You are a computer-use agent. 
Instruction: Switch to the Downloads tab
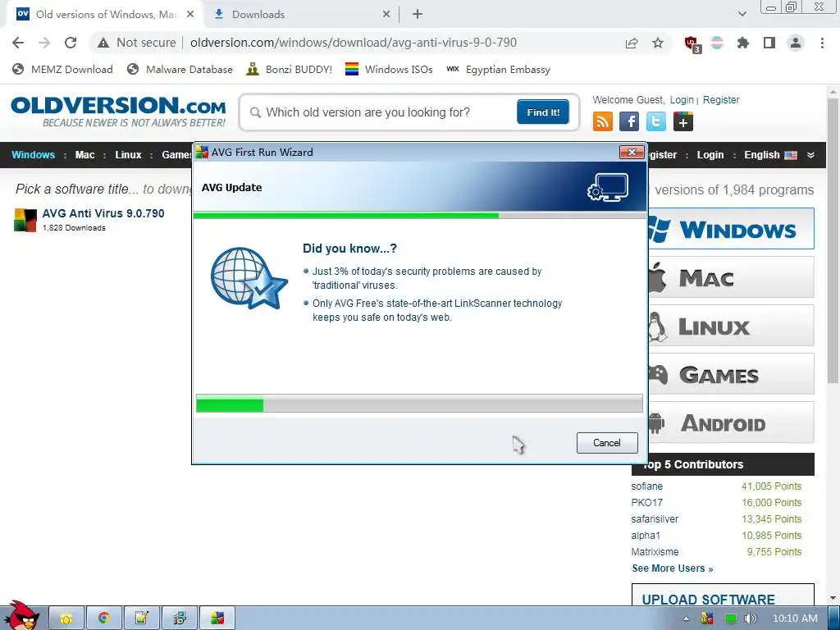coord(303,15)
